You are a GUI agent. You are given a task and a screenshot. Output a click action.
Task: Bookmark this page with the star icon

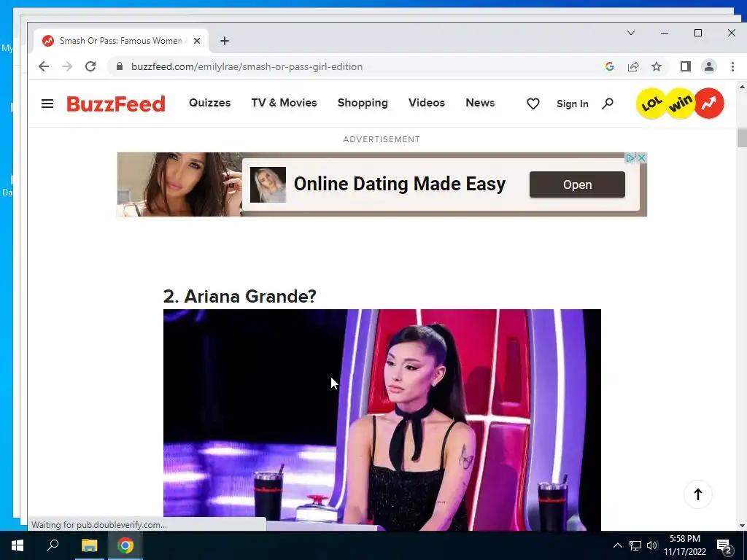(657, 66)
